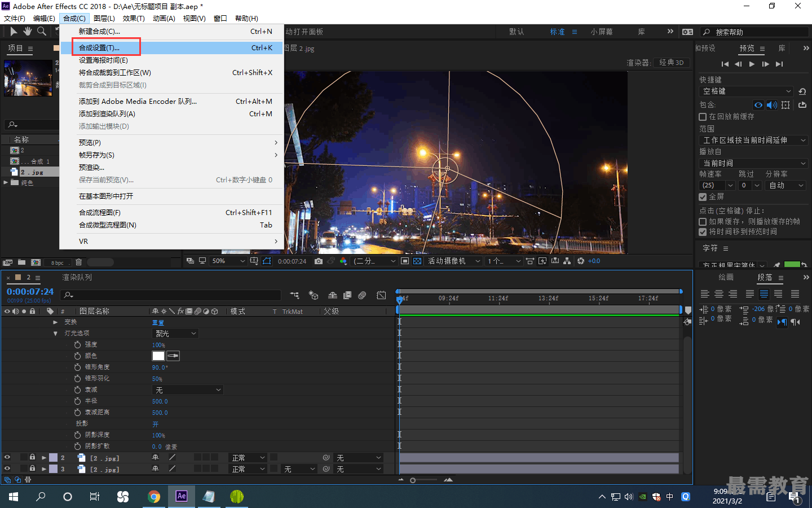Click the right align paragraph icon
The image size is (812, 508).
(x=733, y=294)
